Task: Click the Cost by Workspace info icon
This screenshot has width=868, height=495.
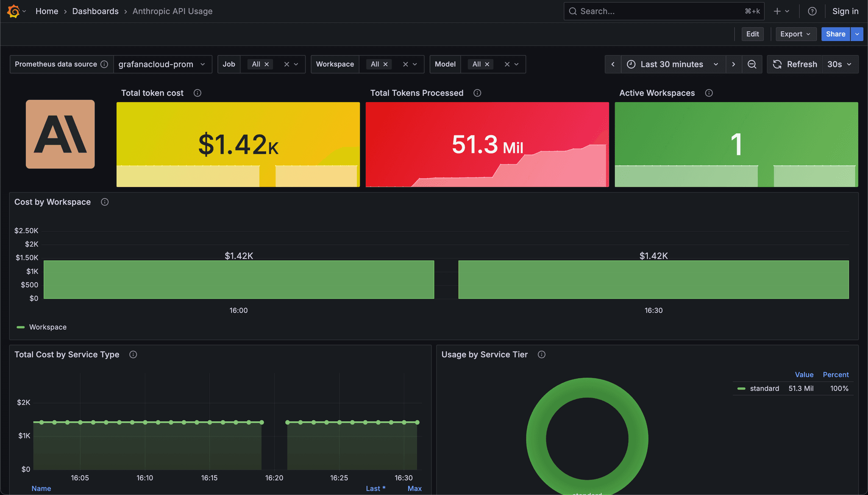Action: (105, 202)
